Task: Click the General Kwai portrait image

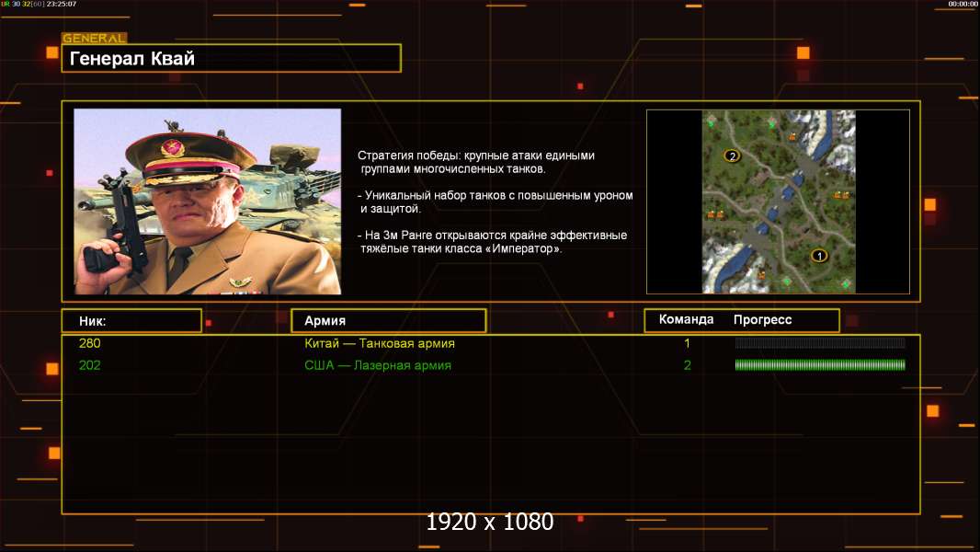Action: point(207,201)
